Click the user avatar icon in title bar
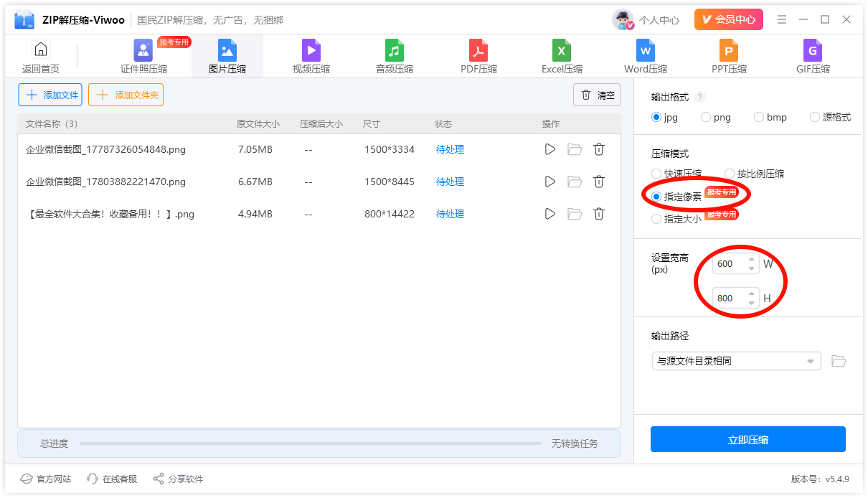 623,19
